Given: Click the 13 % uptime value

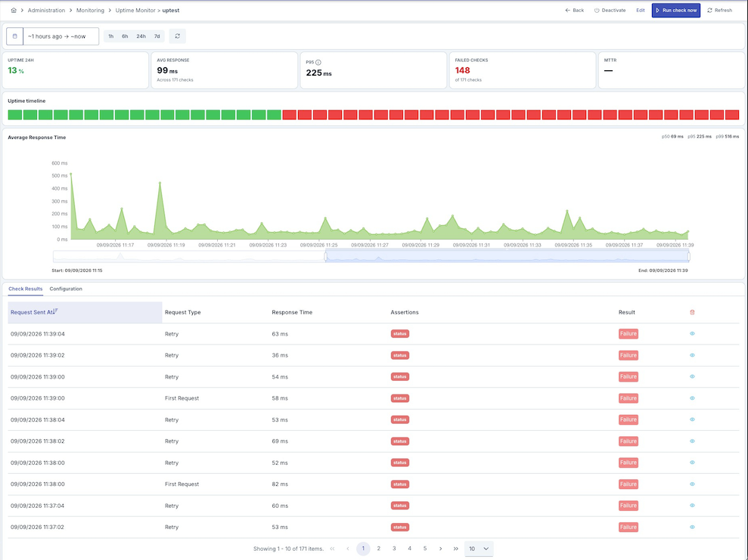Looking at the screenshot, I should (x=16, y=70).
